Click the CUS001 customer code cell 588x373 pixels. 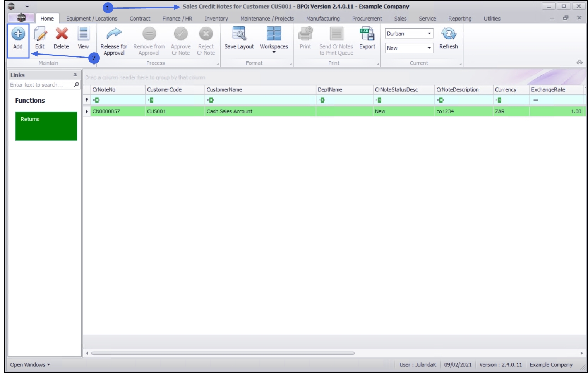coord(175,111)
